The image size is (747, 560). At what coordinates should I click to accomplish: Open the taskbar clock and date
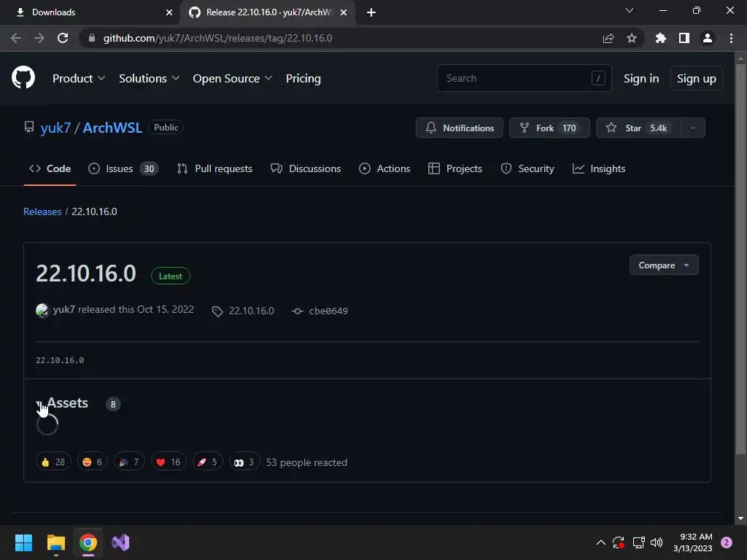pos(693,542)
